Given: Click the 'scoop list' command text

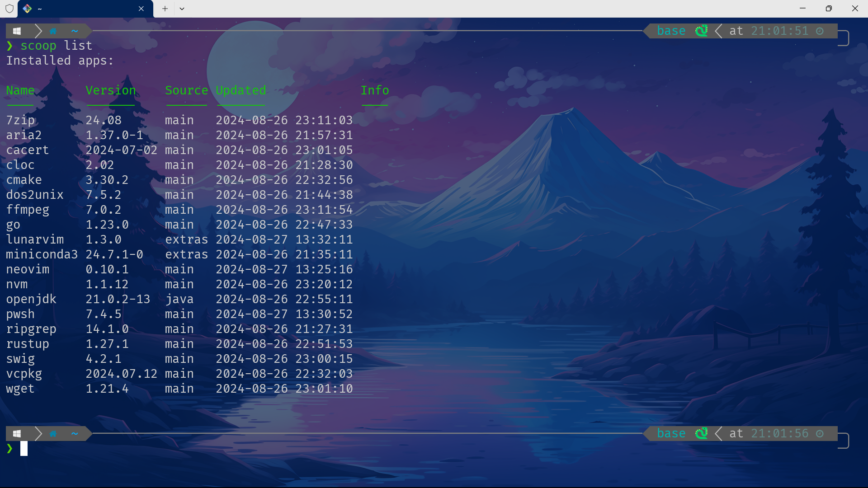Looking at the screenshot, I should [56, 46].
